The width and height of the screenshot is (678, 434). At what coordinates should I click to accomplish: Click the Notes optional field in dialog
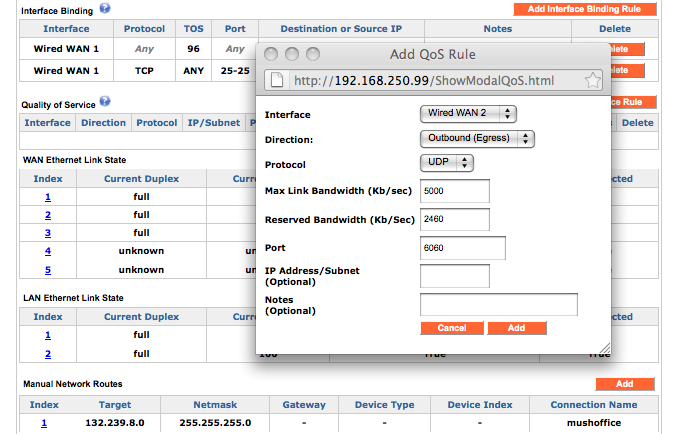pyautogui.click(x=499, y=304)
